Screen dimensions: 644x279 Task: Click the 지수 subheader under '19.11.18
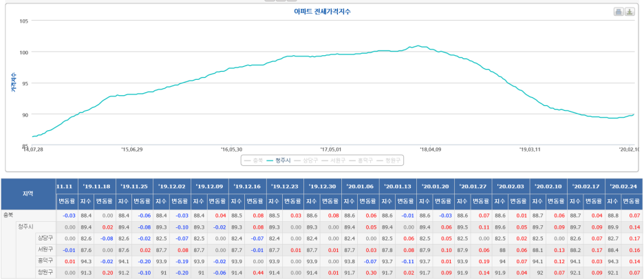(x=85, y=201)
